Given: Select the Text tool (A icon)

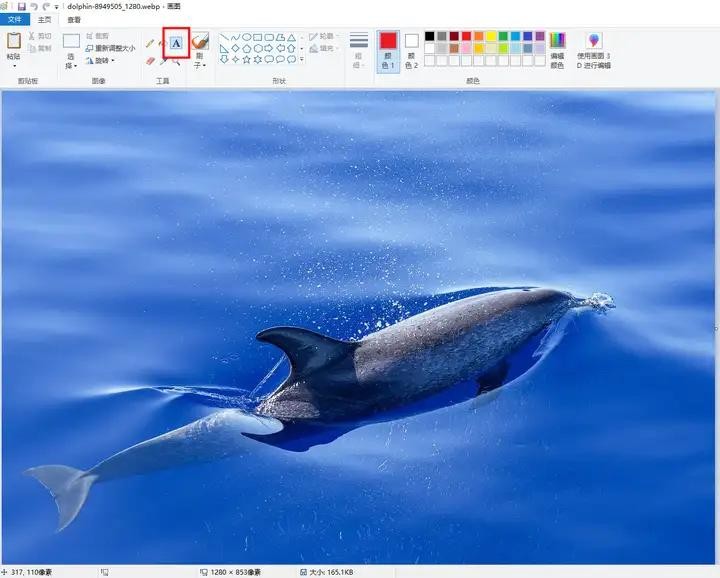Looking at the screenshot, I should point(176,43).
